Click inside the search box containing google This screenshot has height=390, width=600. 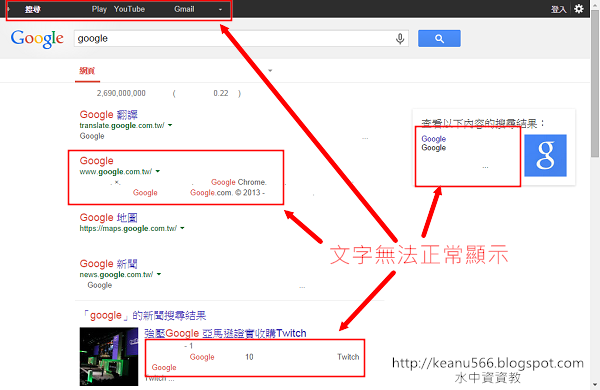click(233, 39)
